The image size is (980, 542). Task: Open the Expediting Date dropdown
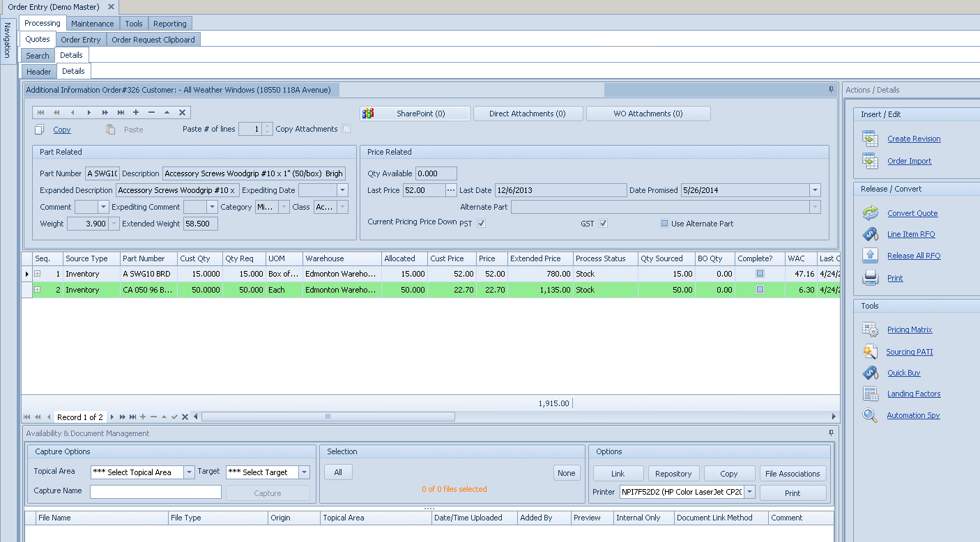(x=342, y=189)
